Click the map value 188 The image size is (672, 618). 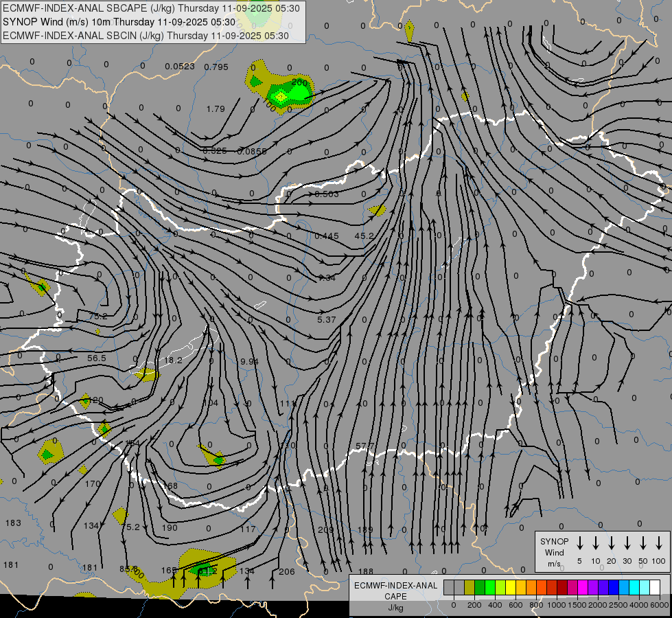pyautogui.click(x=366, y=571)
